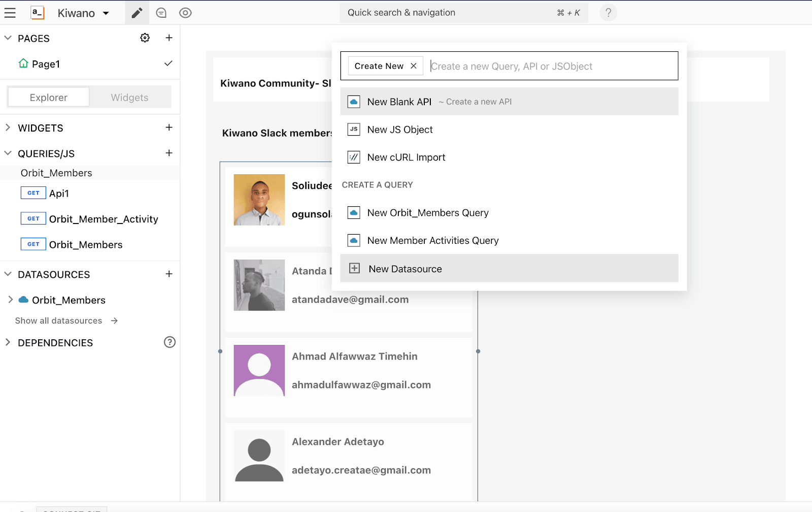Expand the Orbit_Members datasource tree item
This screenshot has width=812, height=512.
[11, 300]
